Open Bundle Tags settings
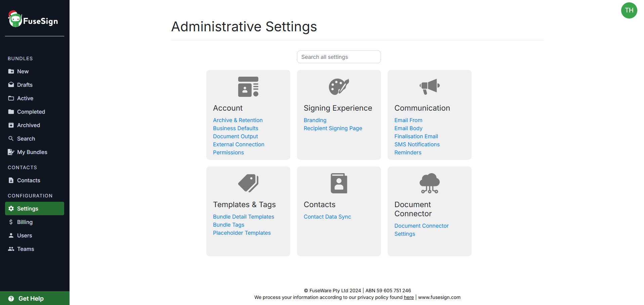Image resolution: width=644 pixels, height=305 pixels. coord(228,225)
